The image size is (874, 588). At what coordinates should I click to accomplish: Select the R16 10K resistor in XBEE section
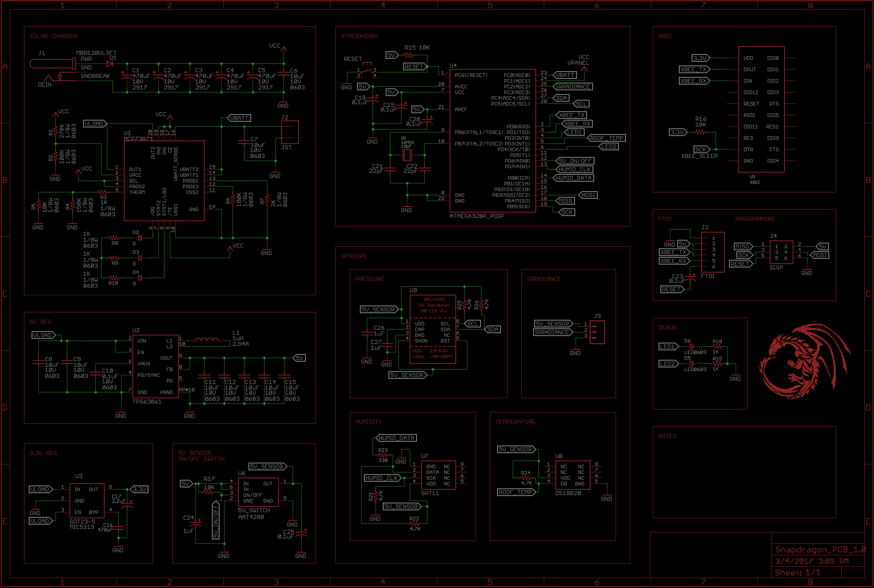[700, 132]
